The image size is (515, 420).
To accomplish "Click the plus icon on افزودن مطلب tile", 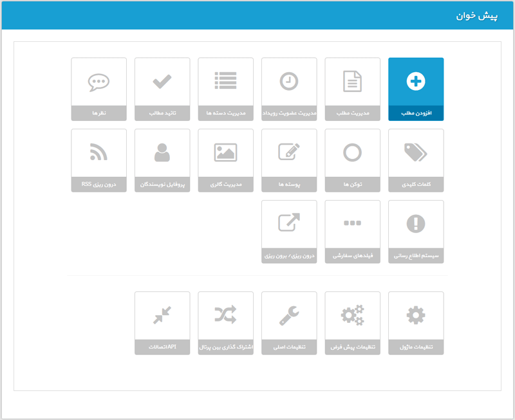I will click(416, 81).
